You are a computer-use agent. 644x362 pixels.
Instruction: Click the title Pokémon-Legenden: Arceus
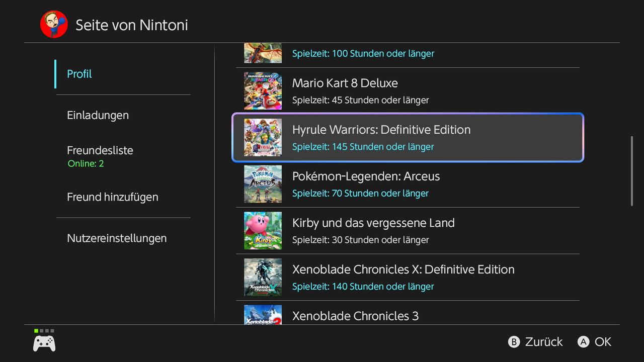point(366,176)
